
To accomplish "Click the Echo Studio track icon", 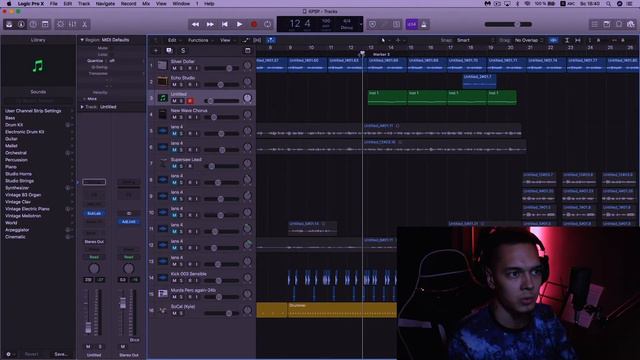I will click(x=162, y=81).
